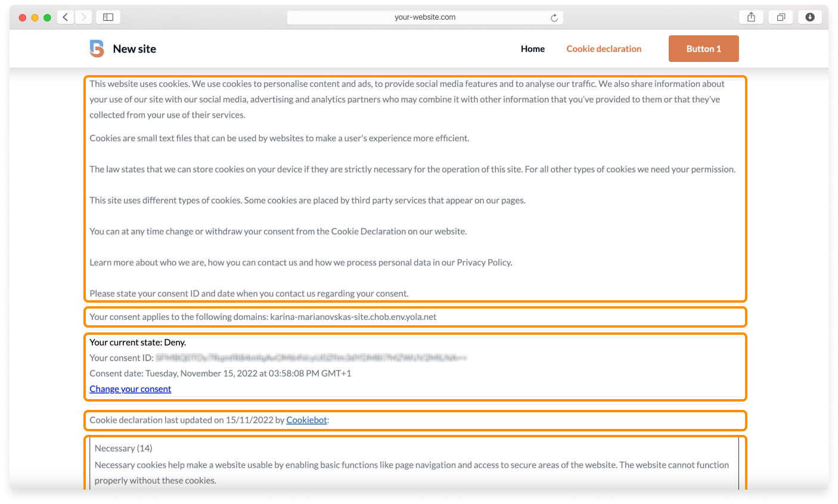Open the Downloads icon in toolbar

coord(809,17)
